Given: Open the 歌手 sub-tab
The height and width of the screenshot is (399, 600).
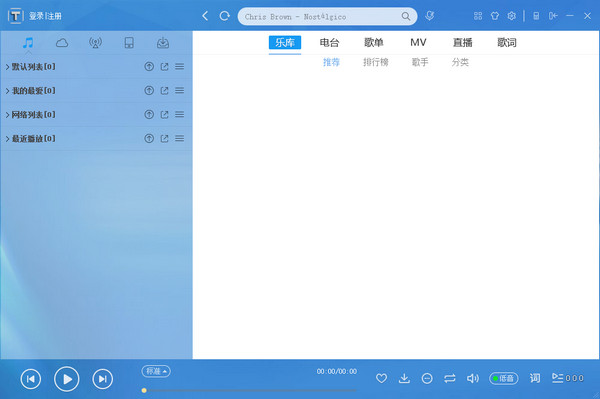Looking at the screenshot, I should [420, 62].
